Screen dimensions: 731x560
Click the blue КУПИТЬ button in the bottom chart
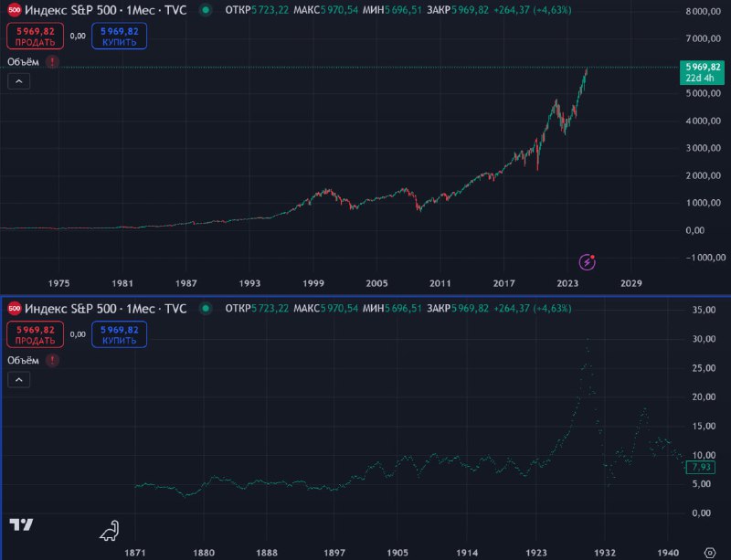pos(120,334)
